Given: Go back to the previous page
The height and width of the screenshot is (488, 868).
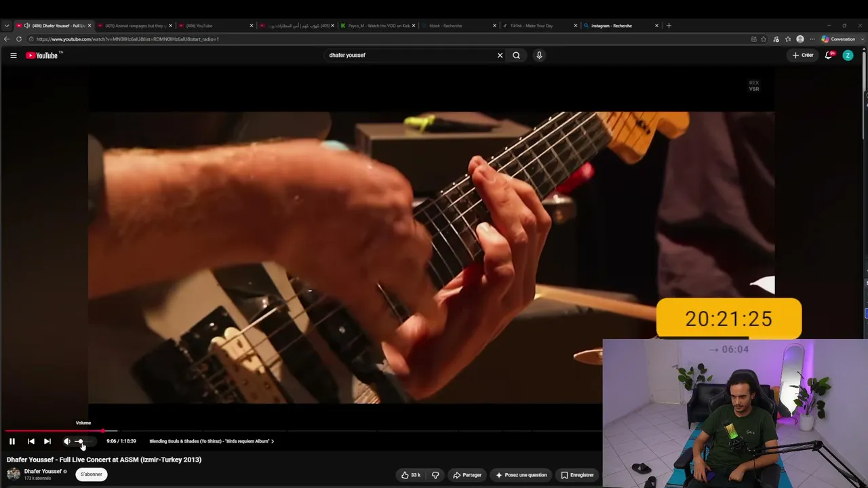Looking at the screenshot, I should pos(7,39).
